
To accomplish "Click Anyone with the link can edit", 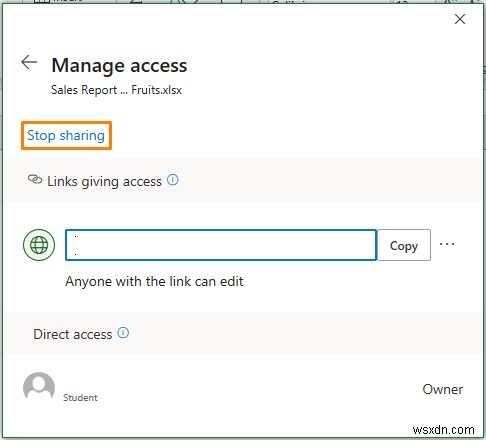I will coord(154,282).
